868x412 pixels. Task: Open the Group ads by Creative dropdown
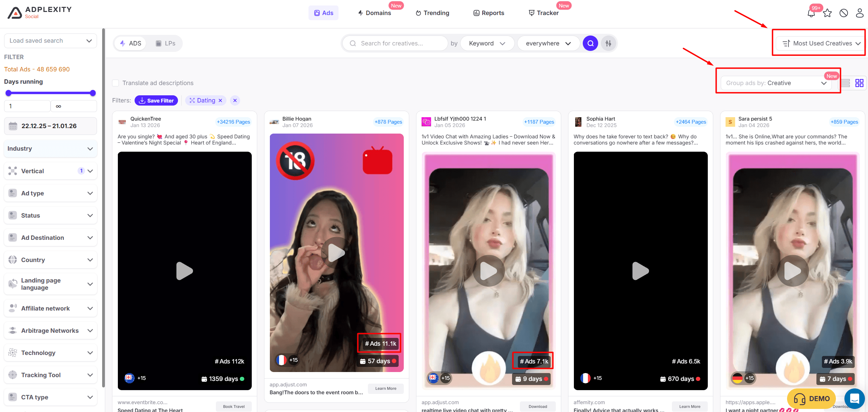click(775, 83)
